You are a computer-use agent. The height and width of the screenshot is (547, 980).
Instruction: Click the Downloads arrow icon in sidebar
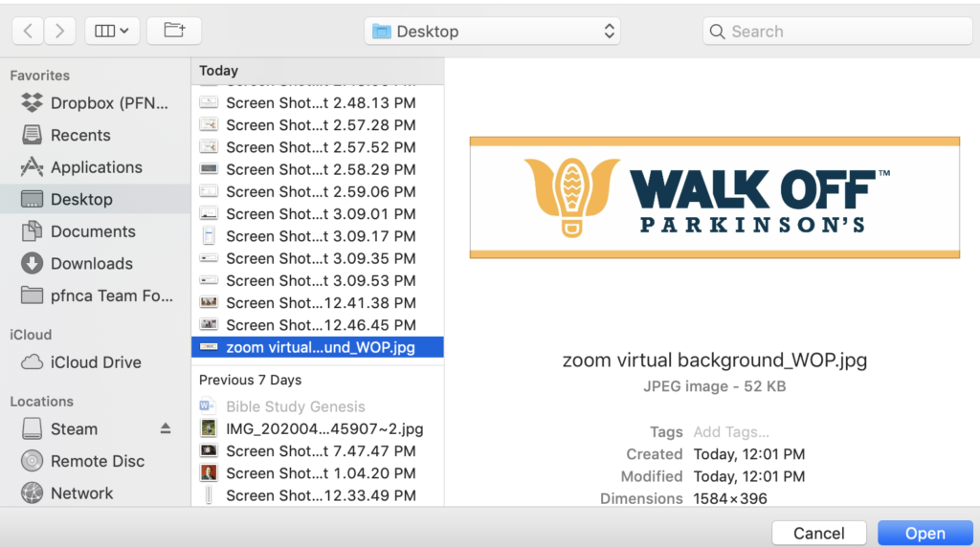(32, 264)
